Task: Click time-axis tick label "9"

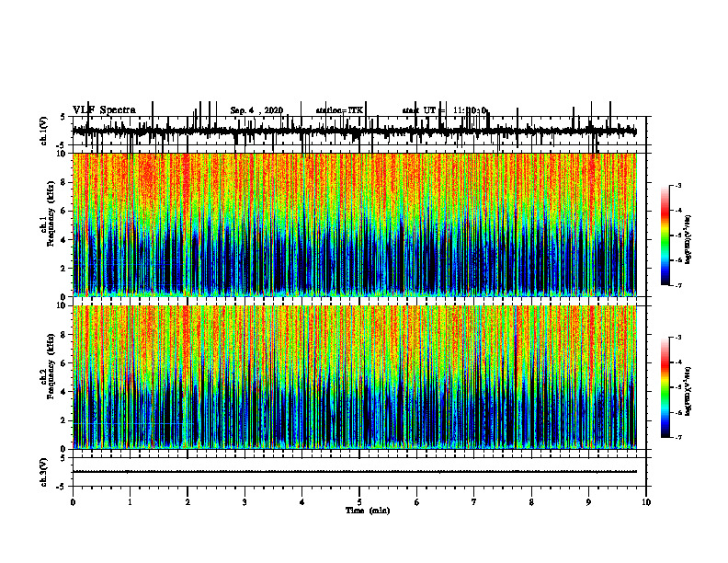Action: [588, 502]
